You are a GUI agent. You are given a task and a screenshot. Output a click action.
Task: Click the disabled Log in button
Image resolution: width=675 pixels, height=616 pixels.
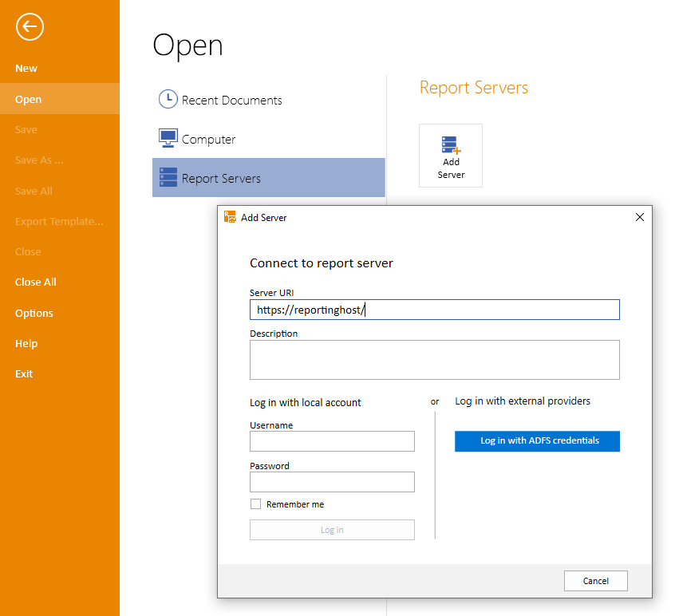click(x=332, y=529)
